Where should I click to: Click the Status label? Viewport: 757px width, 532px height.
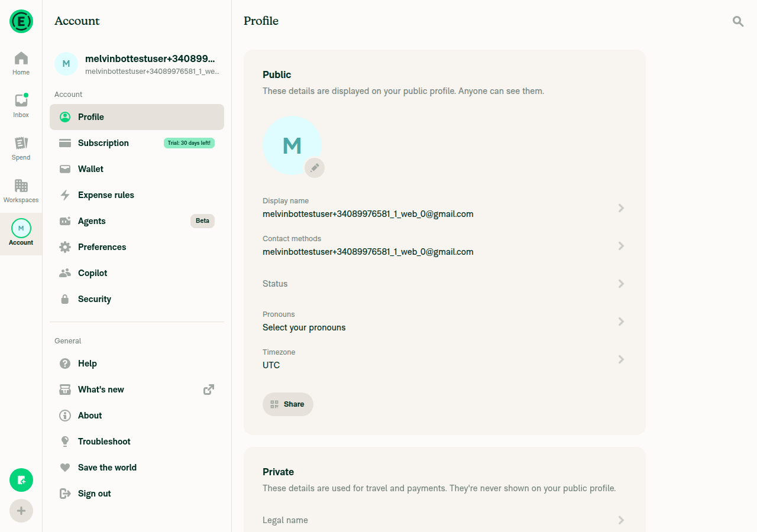pyautogui.click(x=275, y=284)
